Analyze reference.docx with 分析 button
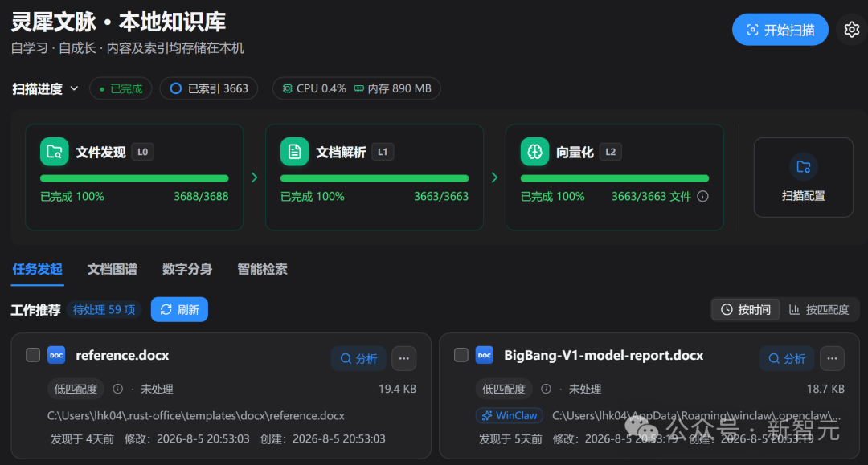Viewport: 868px width, 465px height. point(358,358)
